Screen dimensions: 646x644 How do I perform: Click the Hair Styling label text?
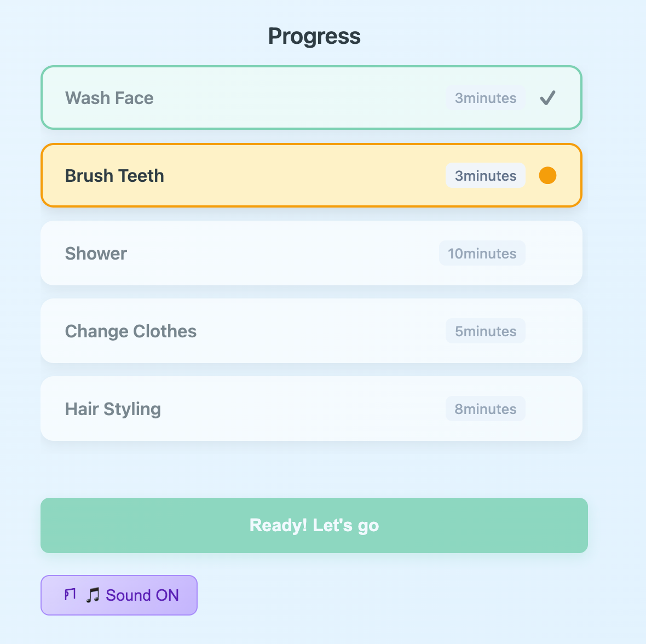coord(113,409)
